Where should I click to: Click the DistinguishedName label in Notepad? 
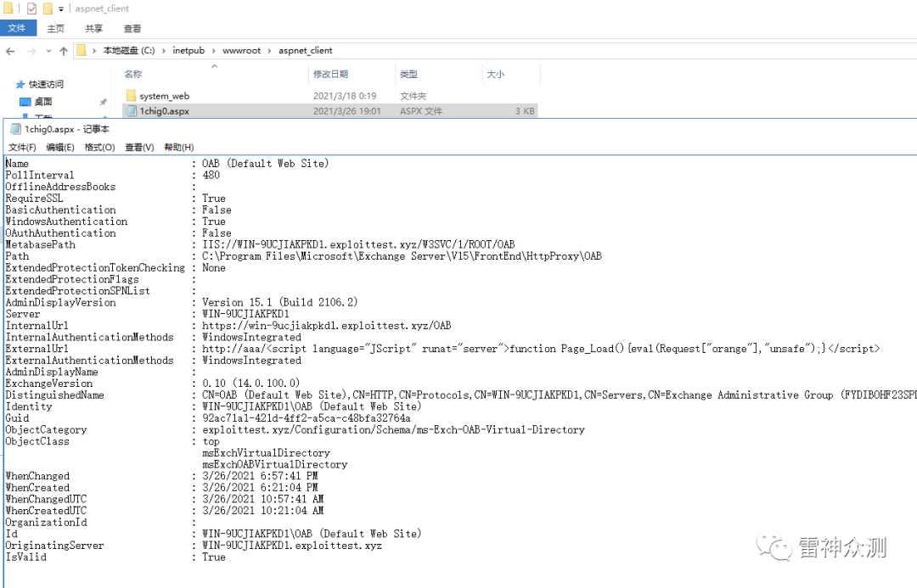(x=55, y=395)
